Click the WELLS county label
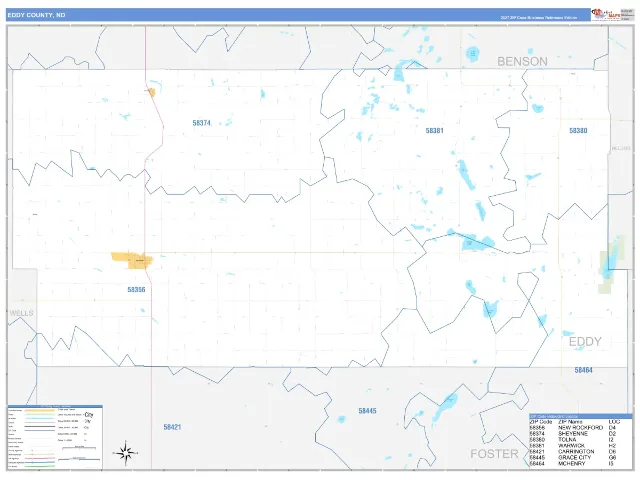The height and width of the screenshot is (480, 640). click(x=21, y=313)
